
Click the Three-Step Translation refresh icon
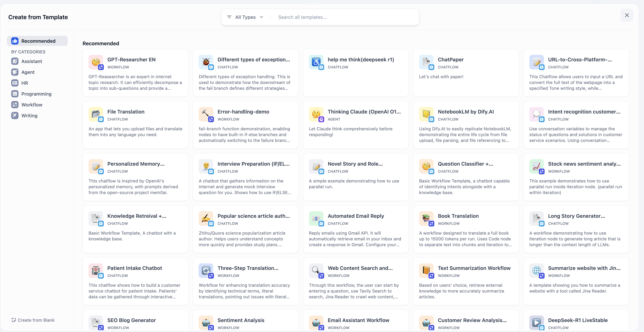206,271
